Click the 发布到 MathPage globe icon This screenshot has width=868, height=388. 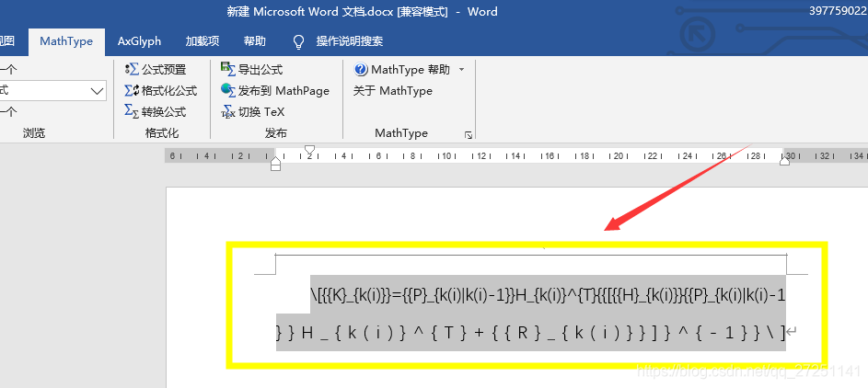(x=228, y=90)
